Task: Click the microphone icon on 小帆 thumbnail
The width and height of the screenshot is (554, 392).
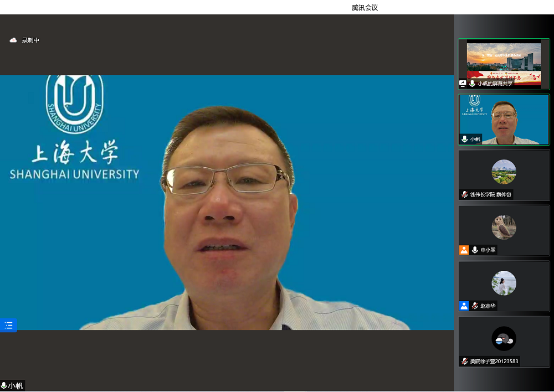Action: (465, 139)
